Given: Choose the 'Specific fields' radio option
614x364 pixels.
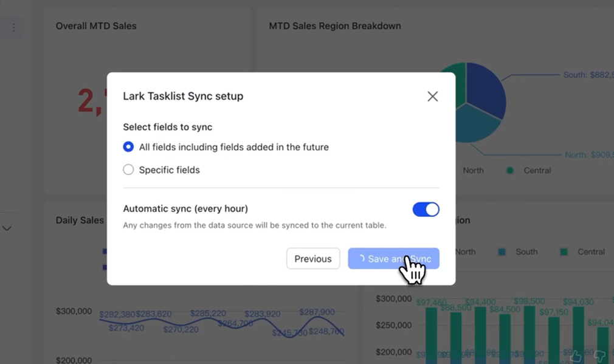Looking at the screenshot, I should (128, 170).
